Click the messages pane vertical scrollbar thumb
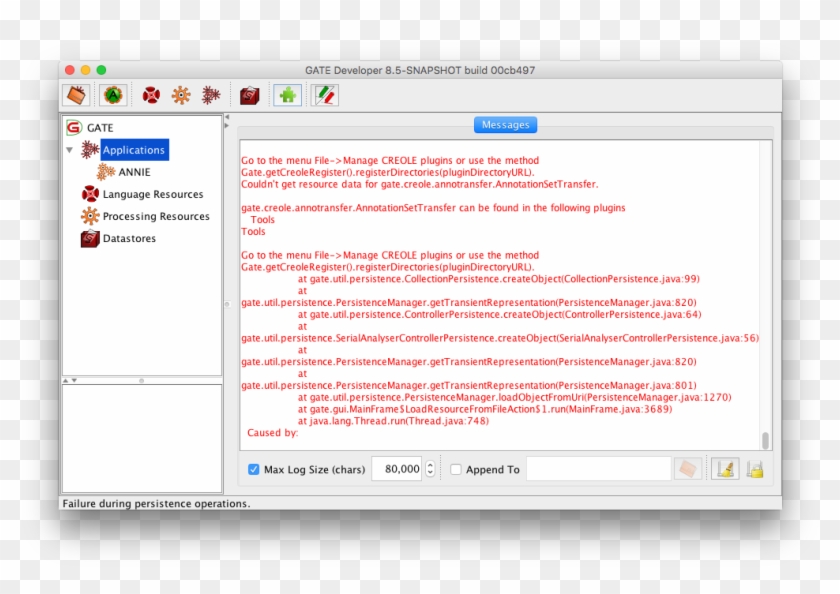Viewport: 840px width, 594px height. [765, 440]
